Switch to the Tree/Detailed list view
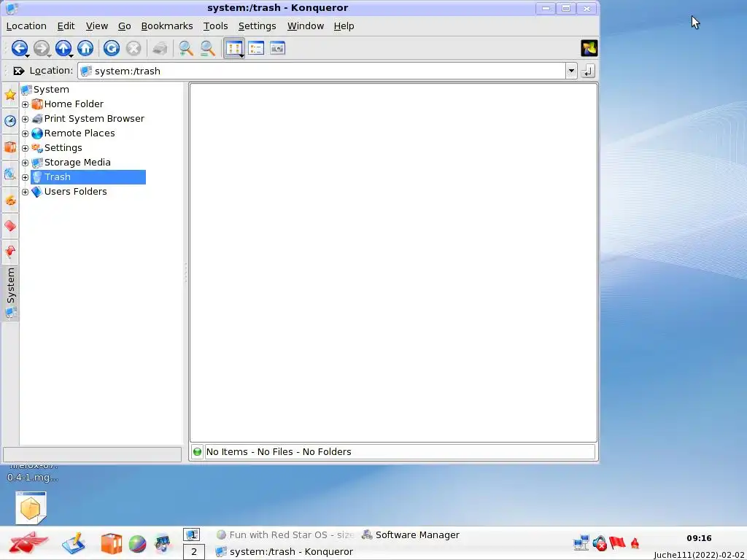The height and width of the screenshot is (560, 747). [x=256, y=48]
